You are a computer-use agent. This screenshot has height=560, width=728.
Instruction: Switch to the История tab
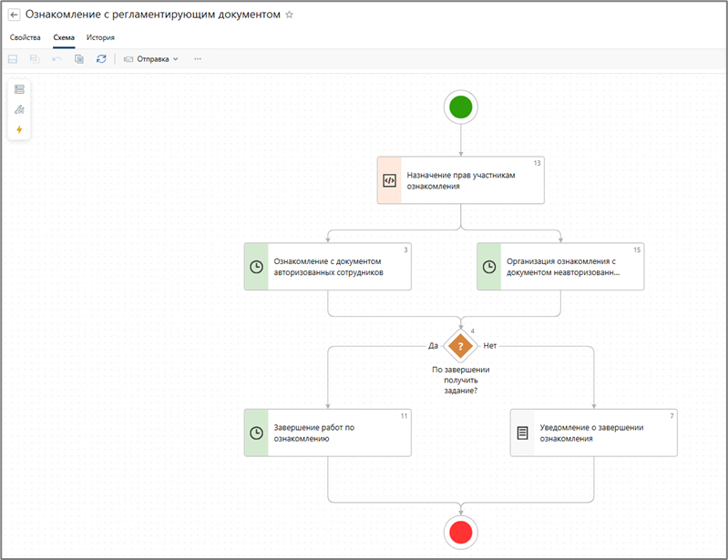pos(100,38)
